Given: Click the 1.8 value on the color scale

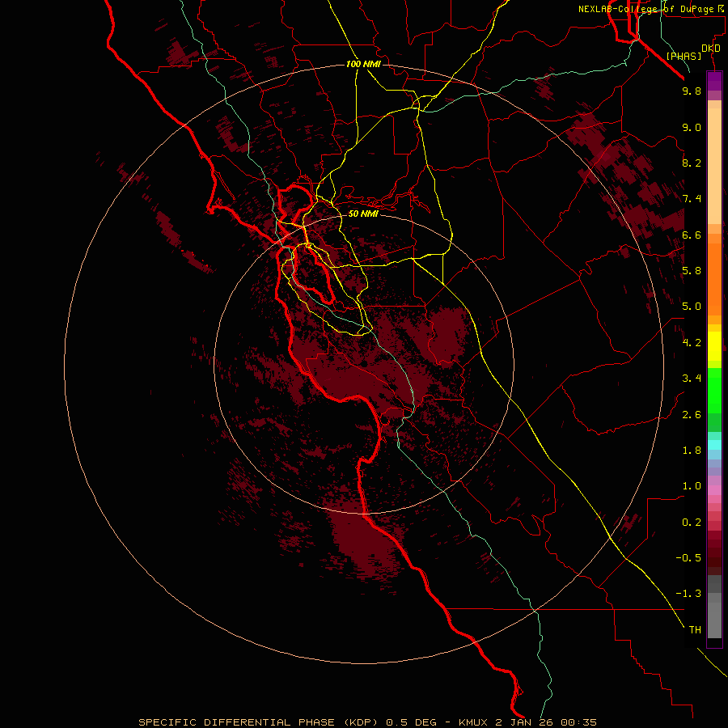Looking at the screenshot, I should coord(692,451).
